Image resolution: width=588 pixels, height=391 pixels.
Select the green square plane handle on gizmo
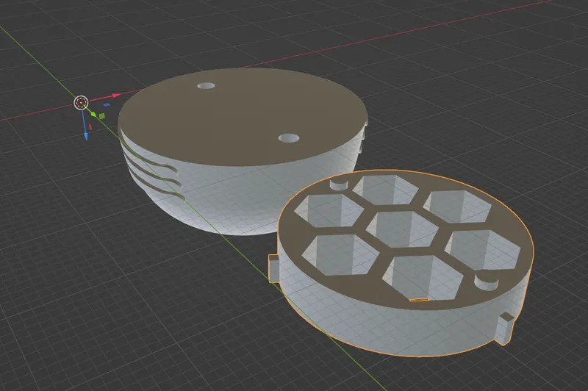tap(104, 115)
